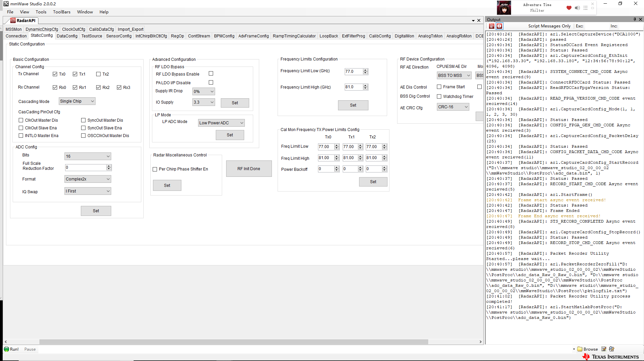
Task: Click Set under Frequency Limits Configuration
Action: point(353,105)
